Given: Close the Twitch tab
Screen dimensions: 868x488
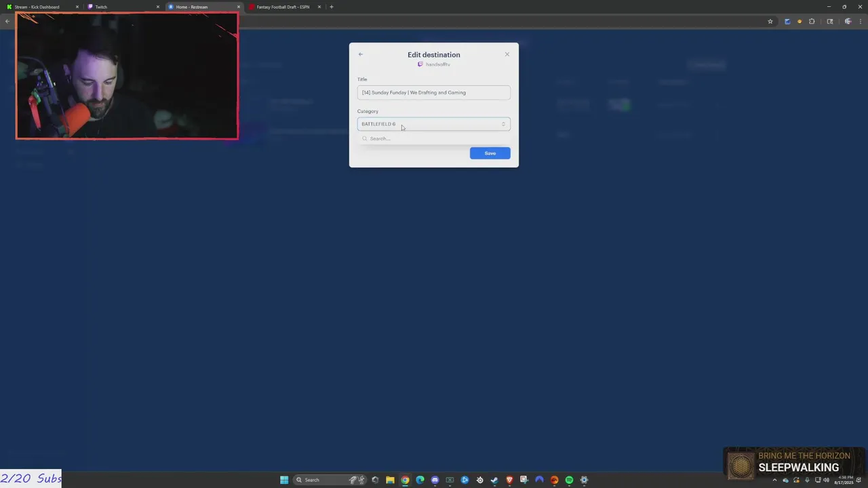Looking at the screenshot, I should point(158,7).
